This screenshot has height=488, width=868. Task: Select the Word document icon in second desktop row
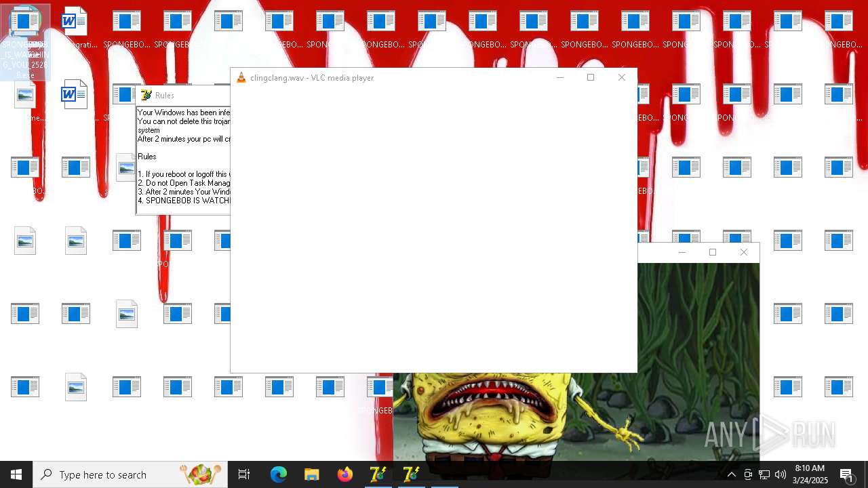[x=75, y=94]
